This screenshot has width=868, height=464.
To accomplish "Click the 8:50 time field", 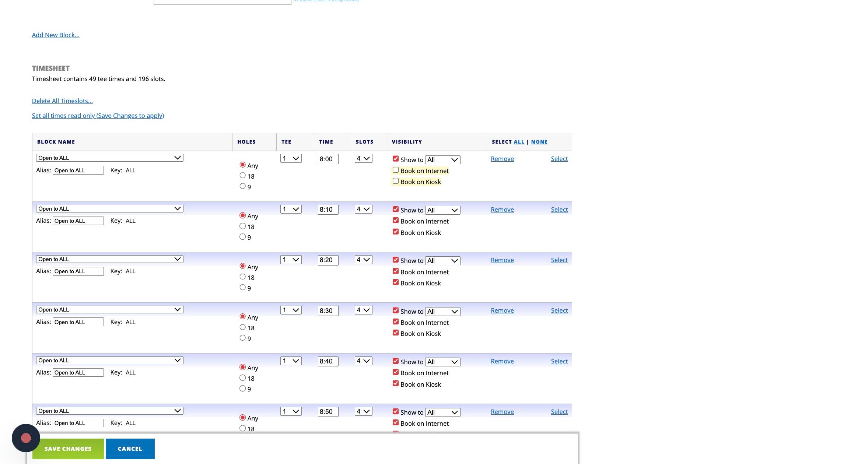I will click(328, 412).
